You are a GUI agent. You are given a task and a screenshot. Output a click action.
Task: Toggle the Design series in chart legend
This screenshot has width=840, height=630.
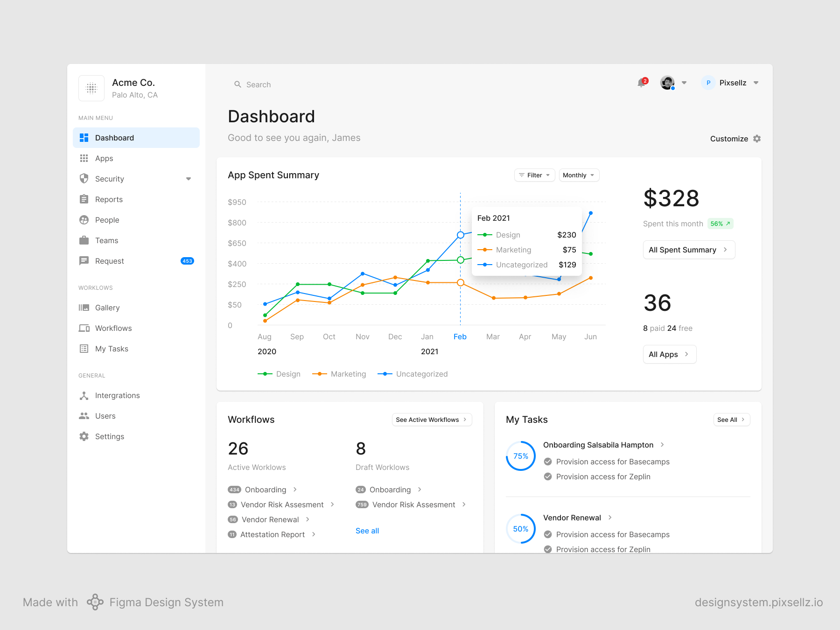(279, 374)
